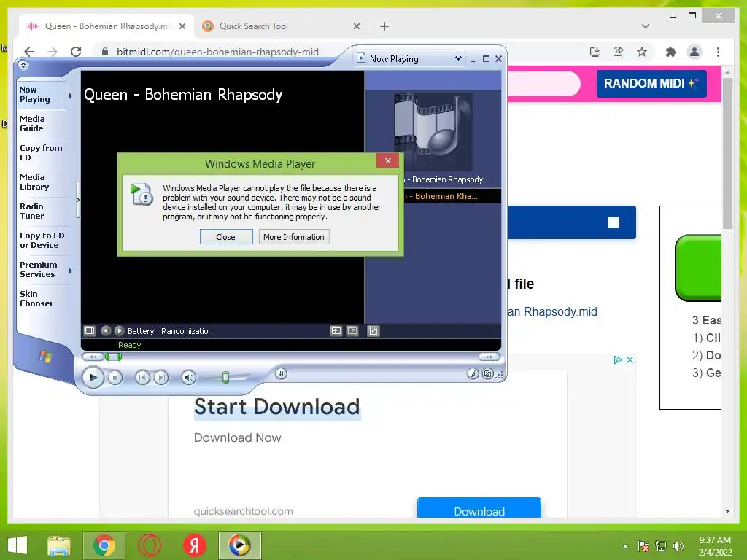Expand the Premium Services submenu arrow
The height and width of the screenshot is (560, 747).
(x=71, y=271)
